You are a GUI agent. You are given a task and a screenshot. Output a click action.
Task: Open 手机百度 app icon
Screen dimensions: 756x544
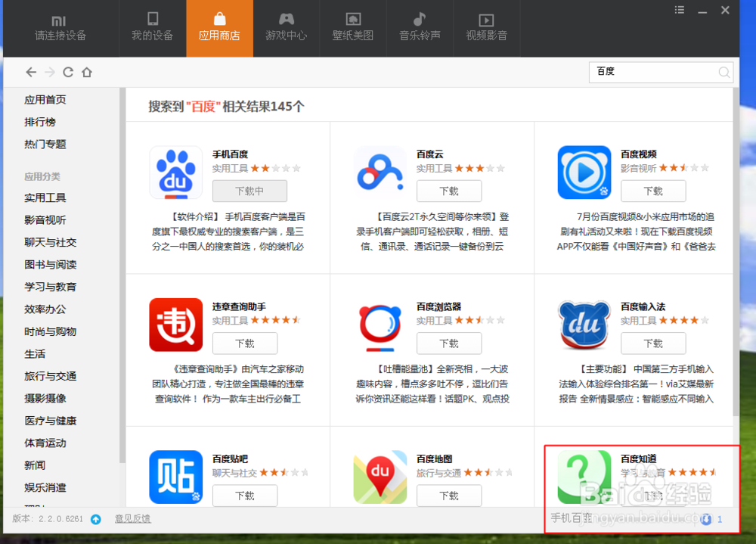pyautogui.click(x=176, y=173)
